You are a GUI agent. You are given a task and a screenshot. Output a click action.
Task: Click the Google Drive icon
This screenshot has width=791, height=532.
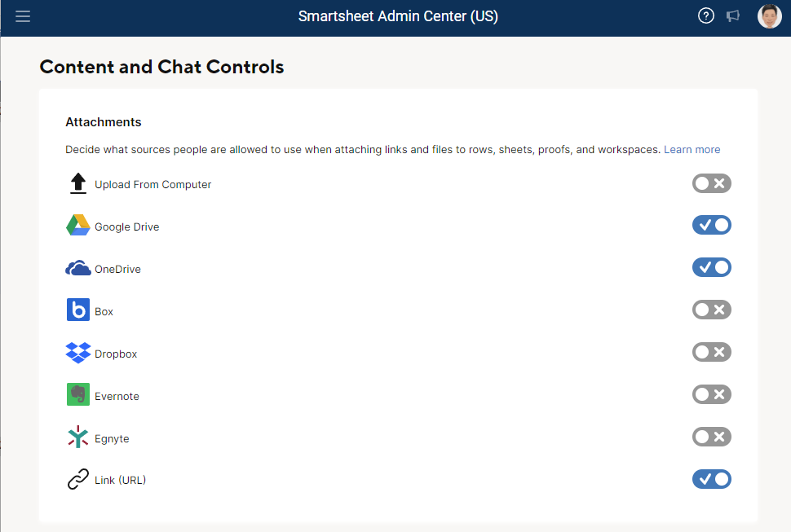(x=77, y=226)
